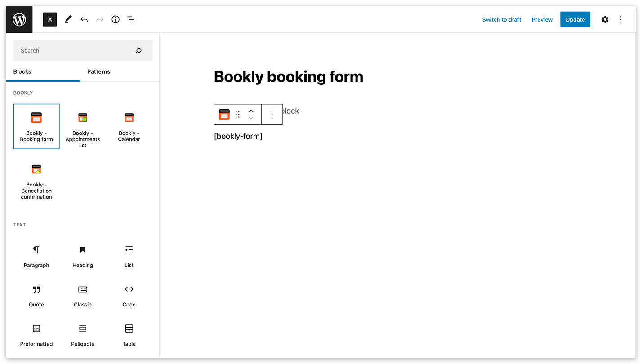This screenshot has height=364, width=642.
Task: Insert a Preformatted block
Action: pyautogui.click(x=36, y=335)
